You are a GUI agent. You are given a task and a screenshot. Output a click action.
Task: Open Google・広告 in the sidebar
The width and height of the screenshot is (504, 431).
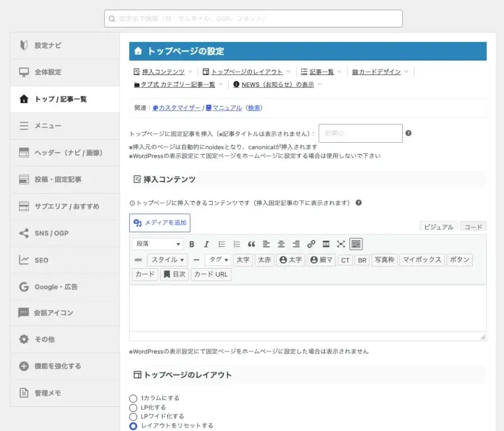point(65,287)
